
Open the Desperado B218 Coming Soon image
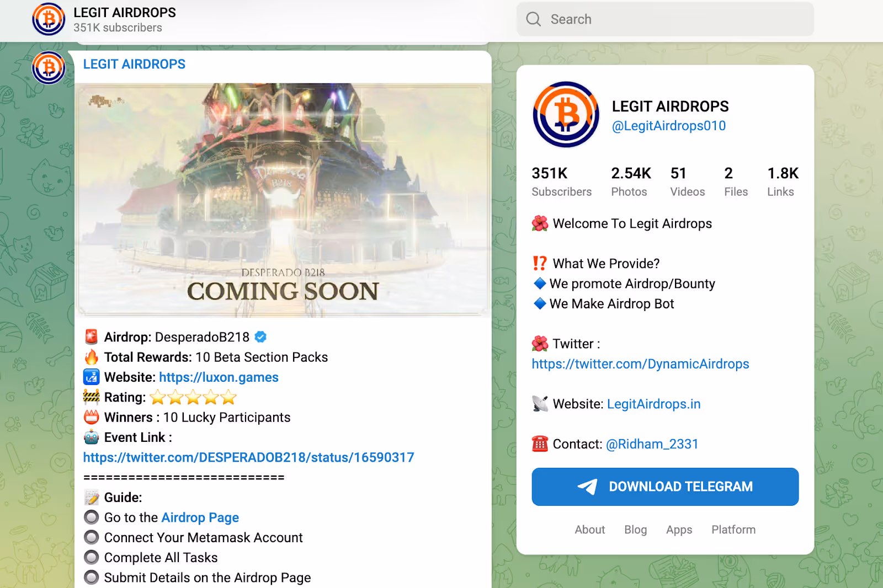[x=283, y=200]
